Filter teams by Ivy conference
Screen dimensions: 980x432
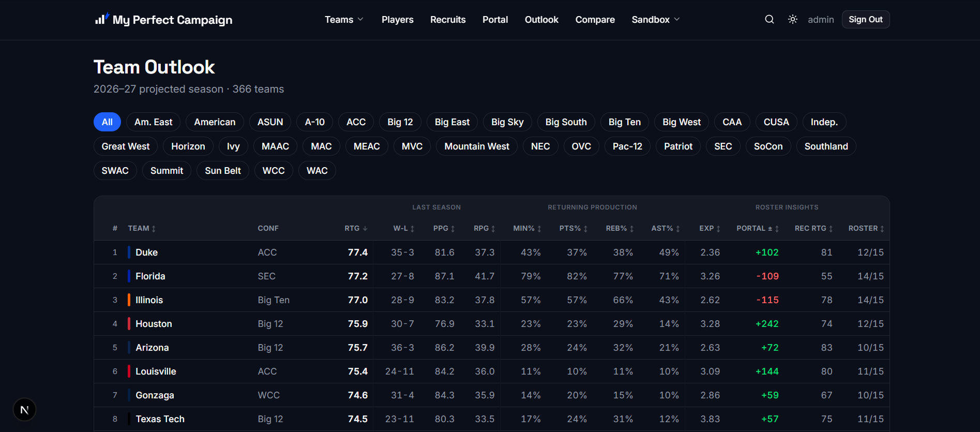coord(233,146)
